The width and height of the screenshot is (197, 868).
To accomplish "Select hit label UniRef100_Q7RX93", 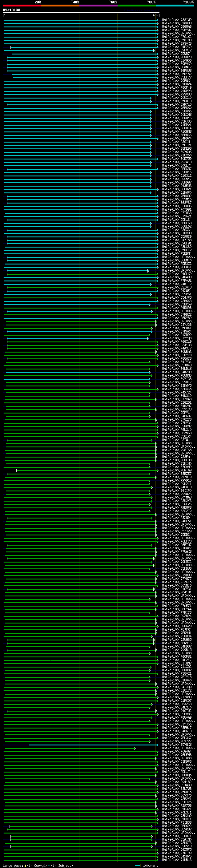I will tap(177, 233).
